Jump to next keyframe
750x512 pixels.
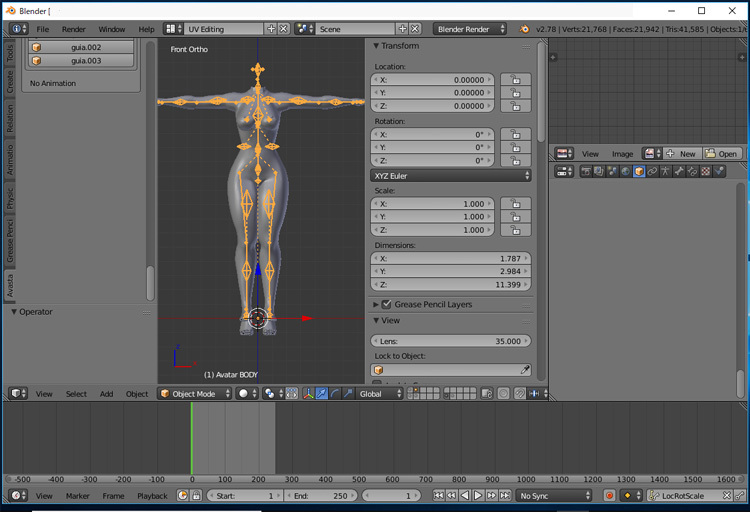pos(492,496)
